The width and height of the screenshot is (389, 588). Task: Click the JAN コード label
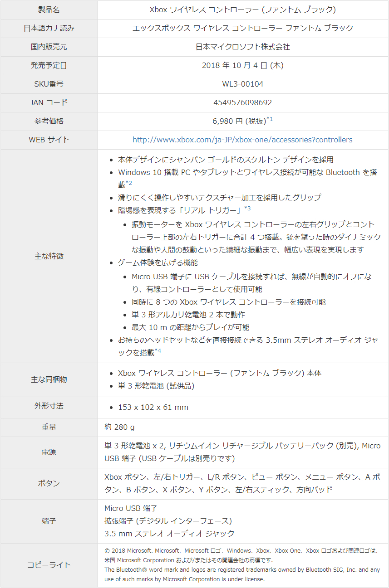click(x=49, y=102)
